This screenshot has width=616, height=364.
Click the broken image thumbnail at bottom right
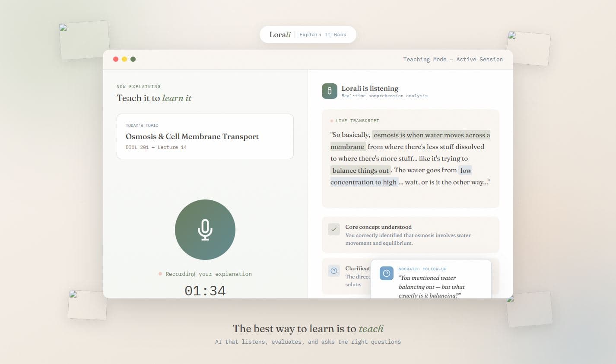pyautogui.click(x=529, y=309)
